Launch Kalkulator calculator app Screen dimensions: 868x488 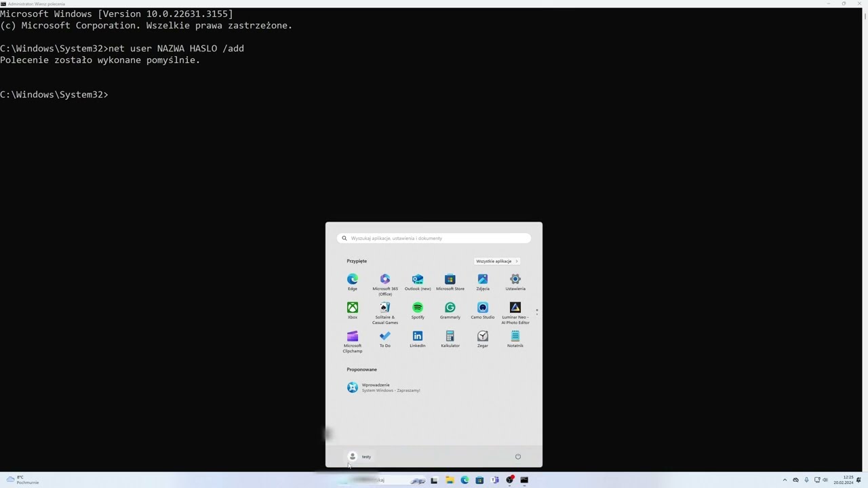click(450, 340)
